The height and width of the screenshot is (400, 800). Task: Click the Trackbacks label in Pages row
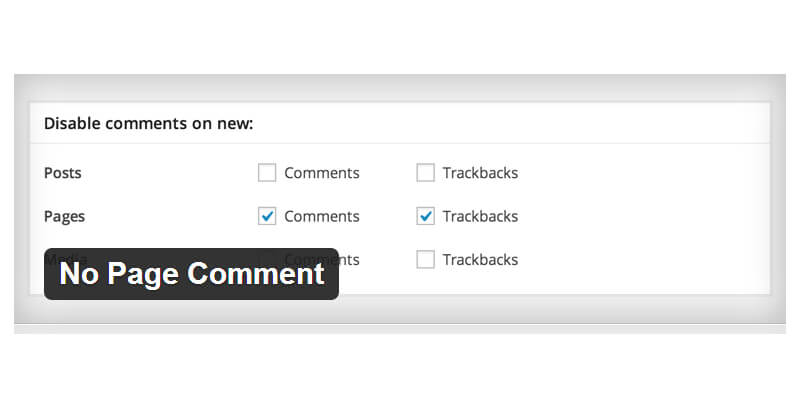pos(480,216)
